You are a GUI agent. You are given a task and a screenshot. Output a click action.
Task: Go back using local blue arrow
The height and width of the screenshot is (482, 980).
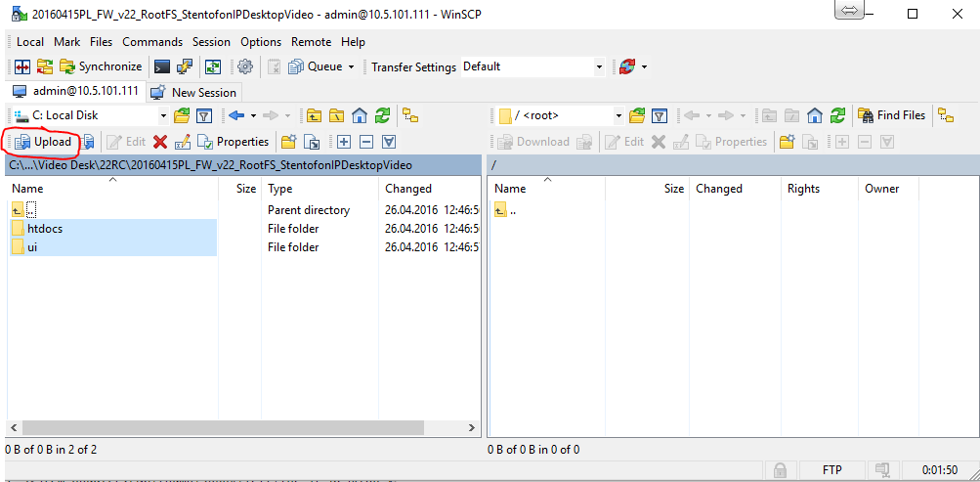(x=236, y=115)
